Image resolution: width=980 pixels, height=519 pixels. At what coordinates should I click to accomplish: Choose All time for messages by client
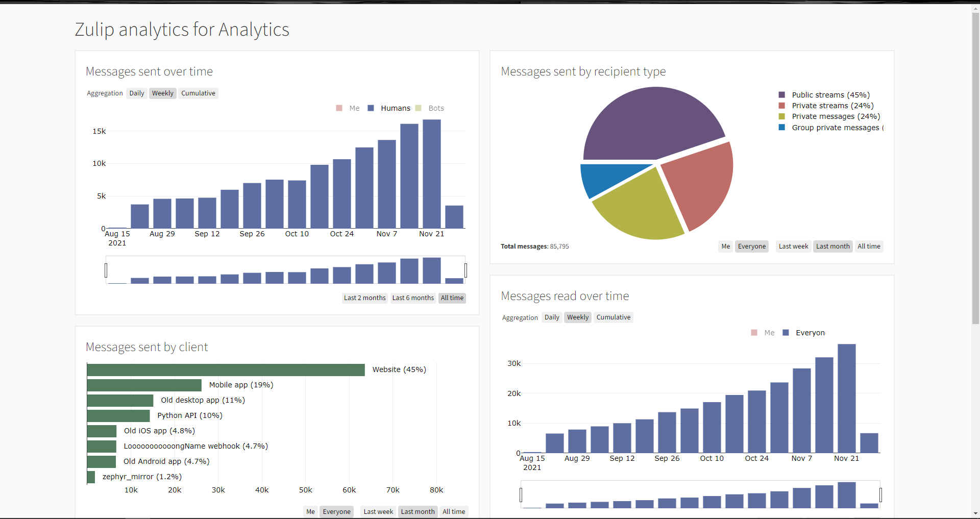pos(454,512)
